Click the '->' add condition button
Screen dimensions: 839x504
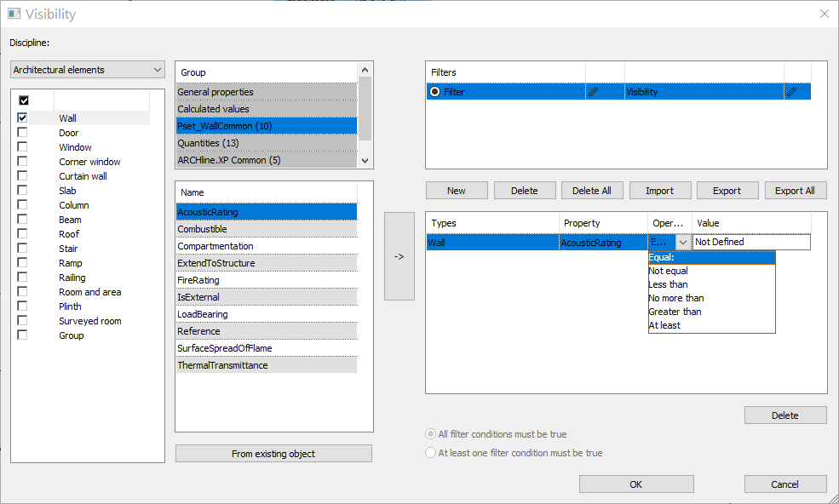pos(399,256)
